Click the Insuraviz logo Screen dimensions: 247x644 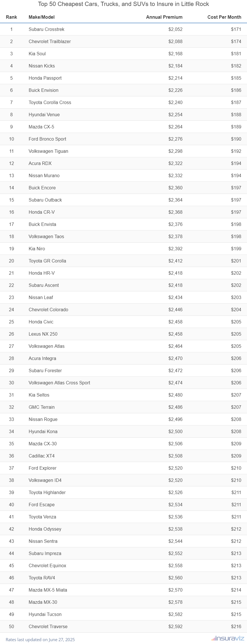point(228,638)
